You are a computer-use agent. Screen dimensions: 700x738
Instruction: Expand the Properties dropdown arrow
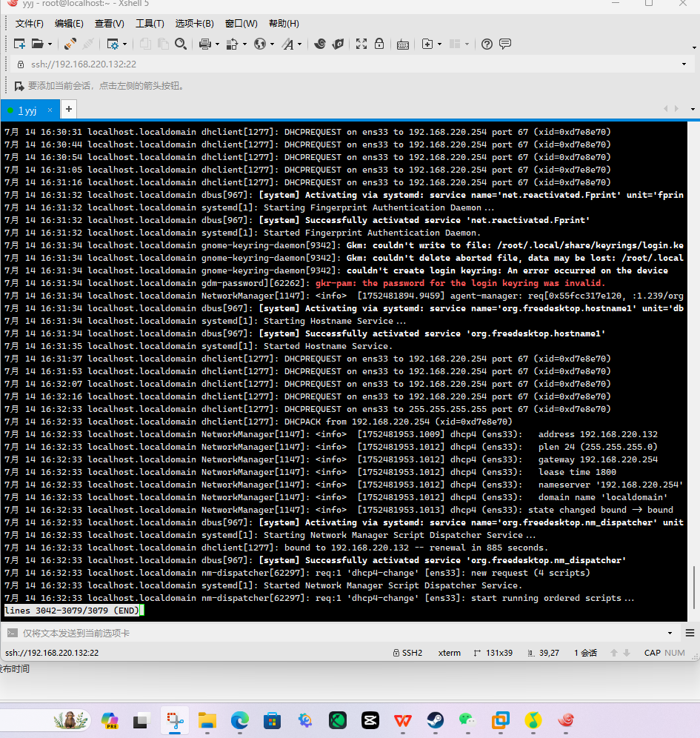click(124, 44)
